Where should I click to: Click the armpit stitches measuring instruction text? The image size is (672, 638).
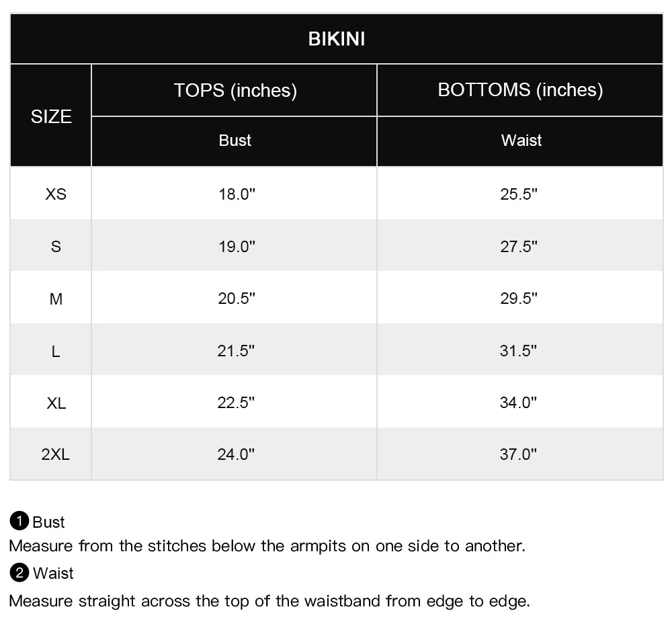267,546
